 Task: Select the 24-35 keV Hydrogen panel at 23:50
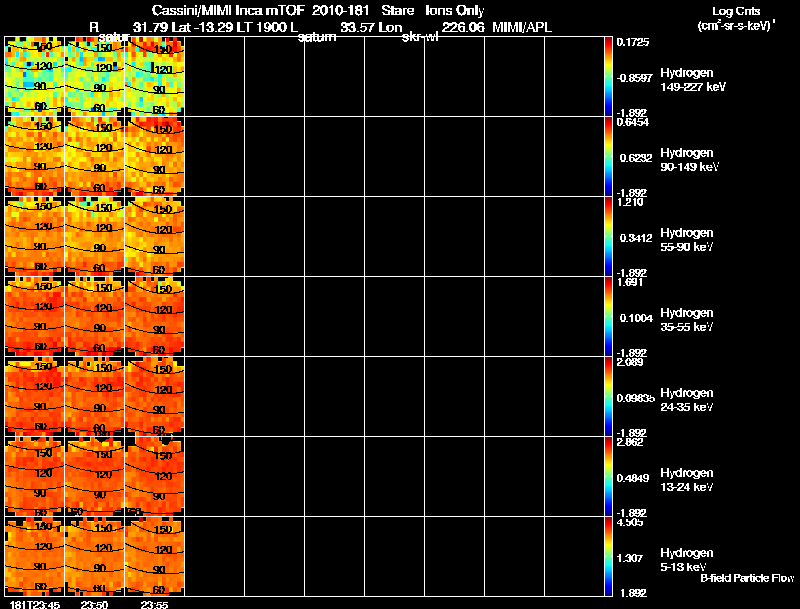click(x=95, y=396)
